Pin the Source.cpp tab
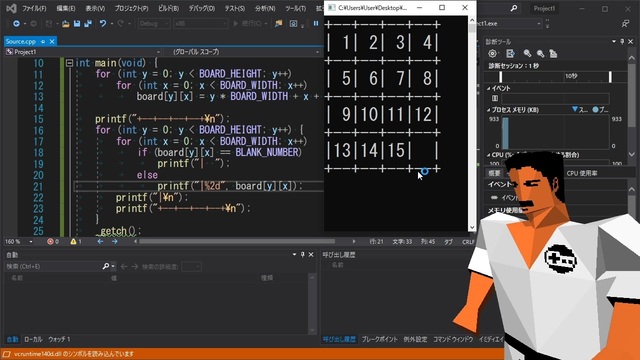The height and width of the screenshot is (360, 640). point(43,41)
